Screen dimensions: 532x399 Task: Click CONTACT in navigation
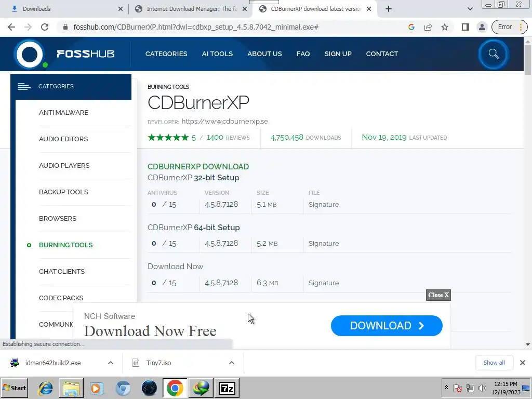pyautogui.click(x=382, y=54)
